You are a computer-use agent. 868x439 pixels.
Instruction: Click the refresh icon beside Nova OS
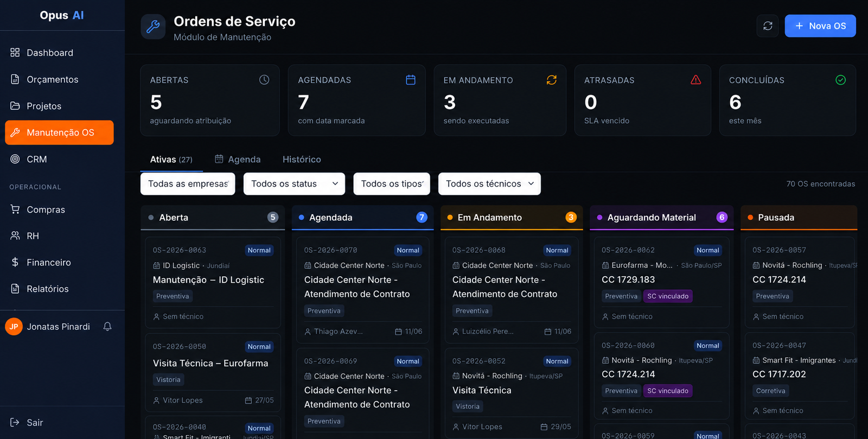(x=768, y=26)
